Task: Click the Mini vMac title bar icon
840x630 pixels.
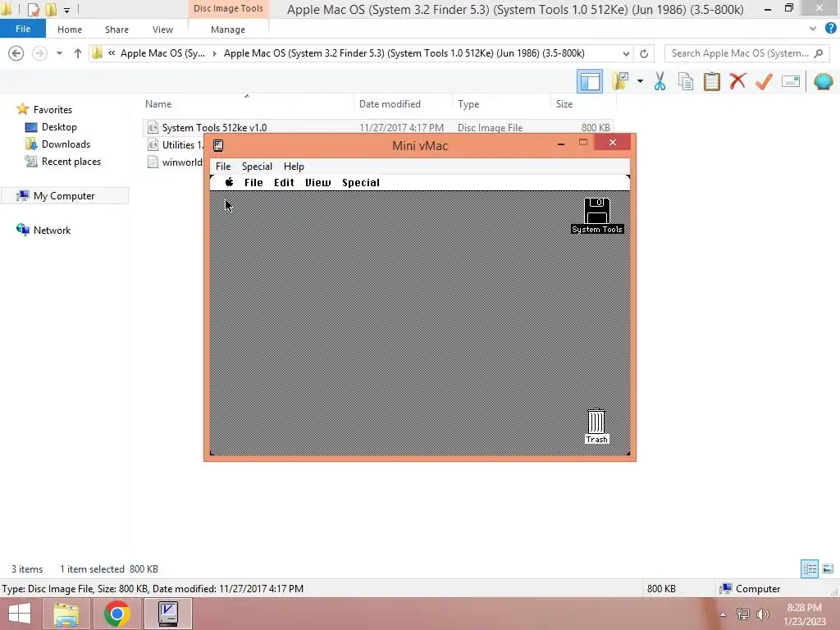Action: (x=218, y=145)
